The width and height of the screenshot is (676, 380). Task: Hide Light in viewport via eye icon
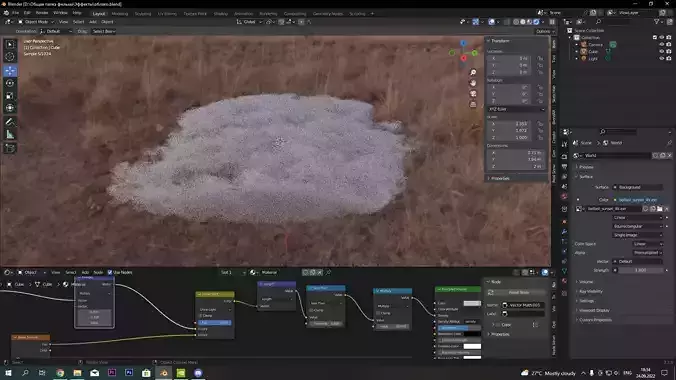[x=662, y=58]
